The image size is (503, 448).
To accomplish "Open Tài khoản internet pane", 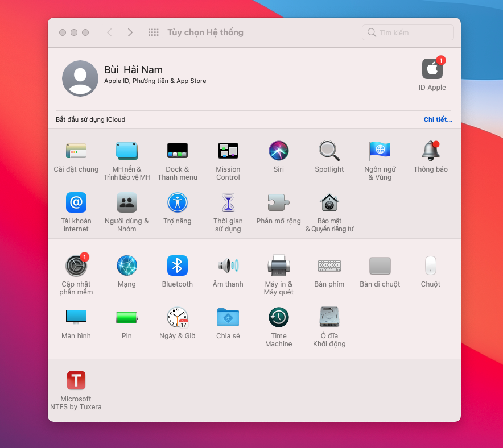I will pos(76,202).
